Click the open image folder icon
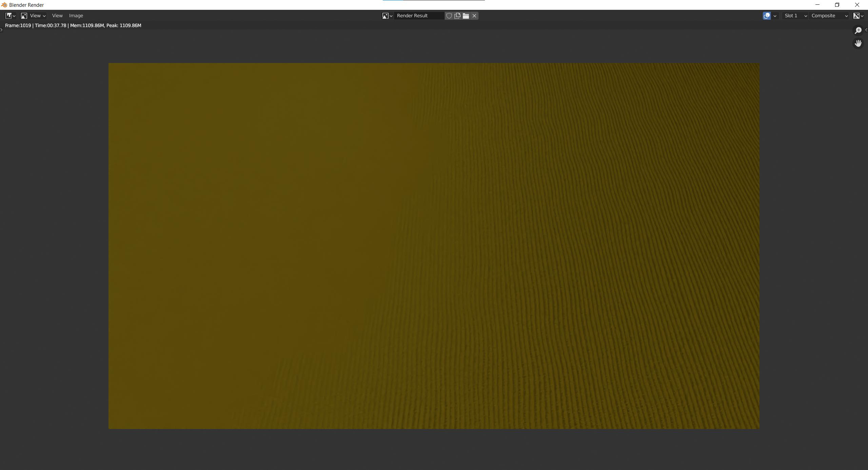The image size is (868, 470). pos(466,16)
